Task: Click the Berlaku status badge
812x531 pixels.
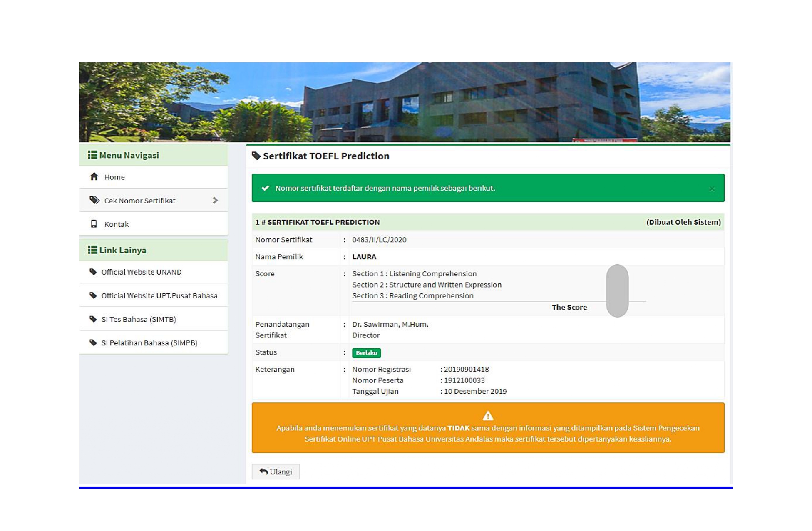Action: [x=366, y=353]
